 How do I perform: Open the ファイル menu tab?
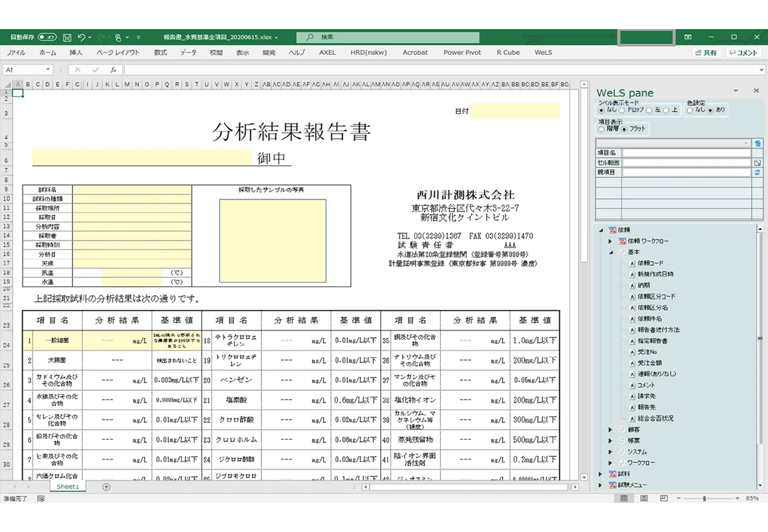pos(16,53)
